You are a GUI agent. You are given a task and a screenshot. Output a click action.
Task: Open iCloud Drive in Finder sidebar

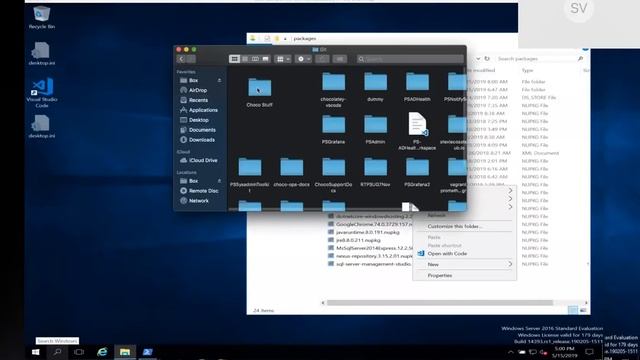[203, 160]
